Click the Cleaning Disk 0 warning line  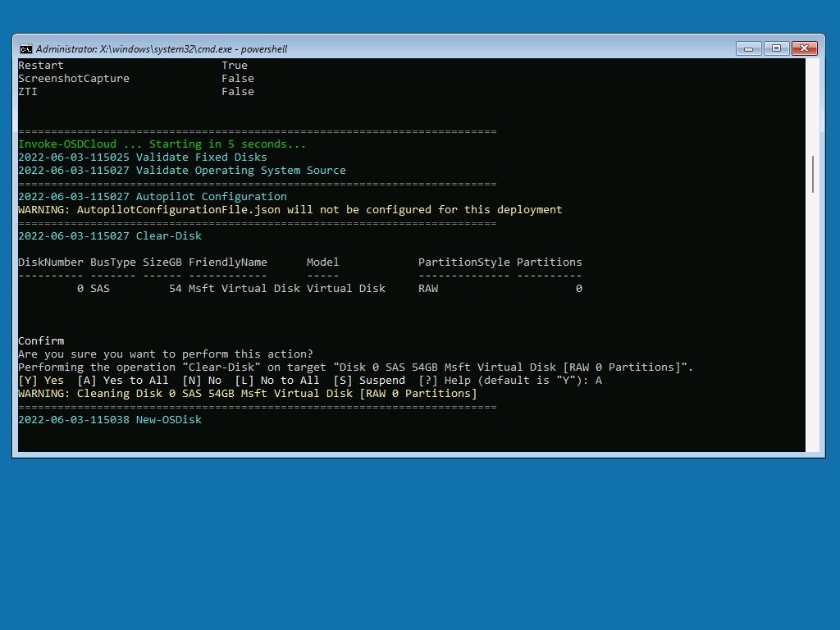pyautogui.click(x=248, y=393)
